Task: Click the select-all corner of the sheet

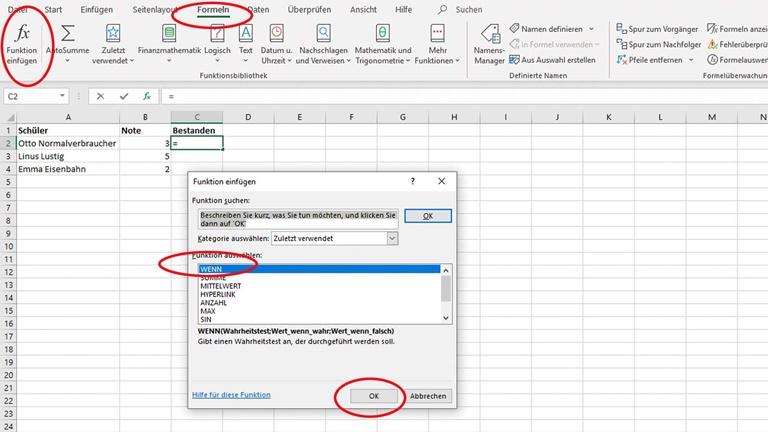Action: pyautogui.click(x=8, y=117)
